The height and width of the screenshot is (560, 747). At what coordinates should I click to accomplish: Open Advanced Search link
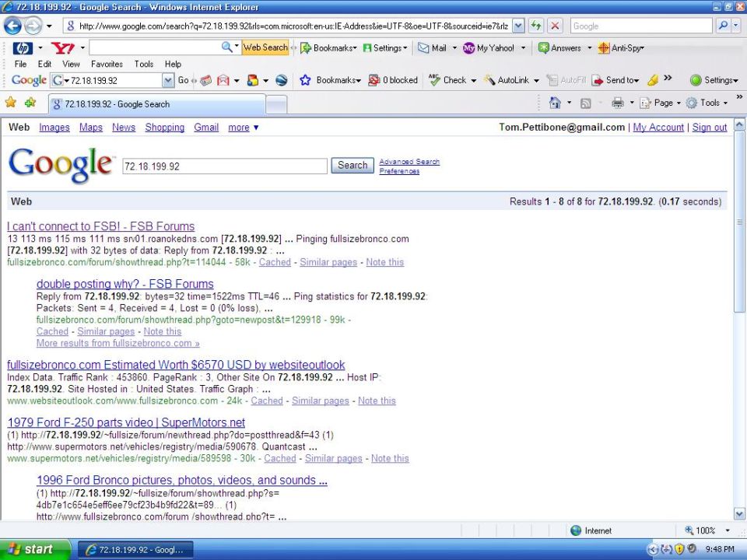click(x=409, y=162)
